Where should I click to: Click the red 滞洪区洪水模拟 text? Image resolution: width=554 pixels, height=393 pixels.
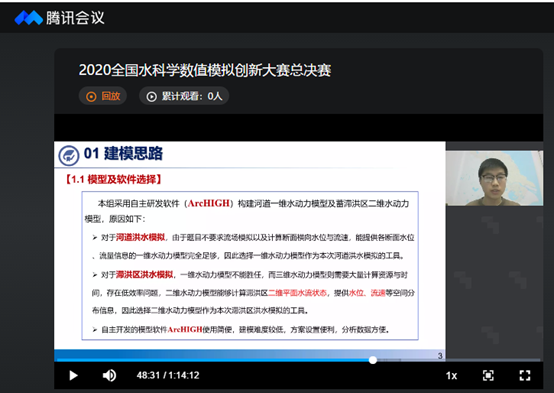[x=144, y=275]
